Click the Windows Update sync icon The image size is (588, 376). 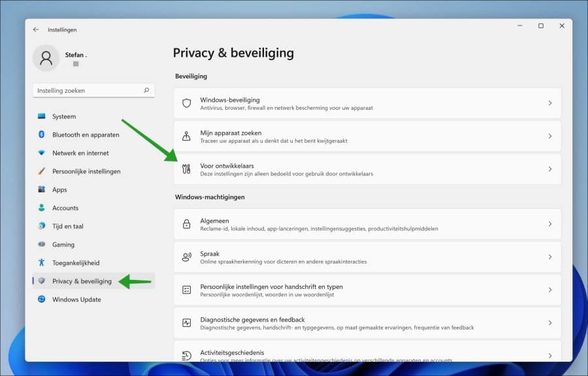tap(42, 299)
